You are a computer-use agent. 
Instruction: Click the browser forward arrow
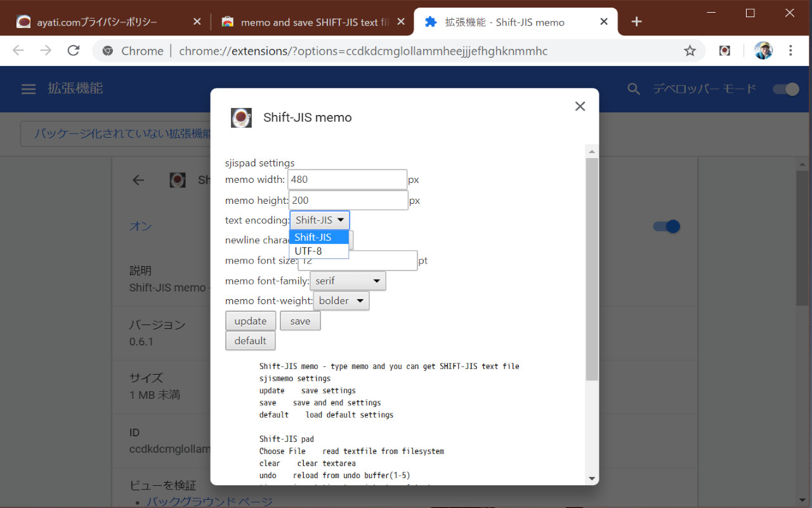(x=46, y=51)
